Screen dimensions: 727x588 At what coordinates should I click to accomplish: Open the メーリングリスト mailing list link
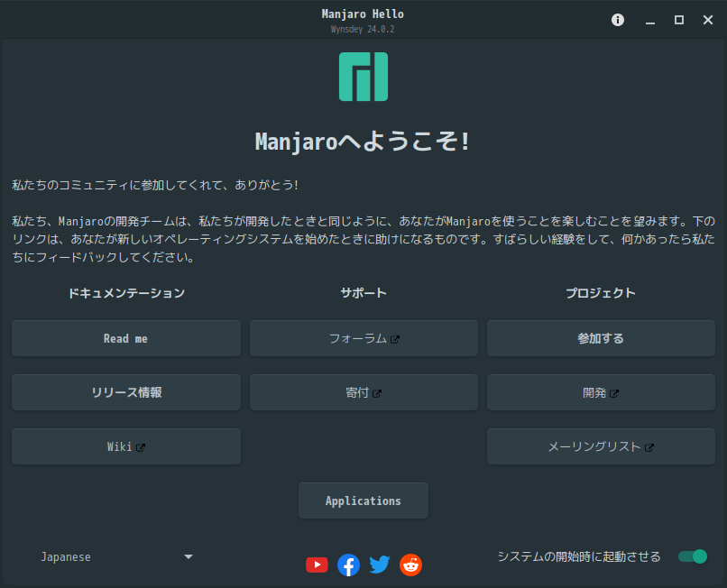[x=601, y=446]
